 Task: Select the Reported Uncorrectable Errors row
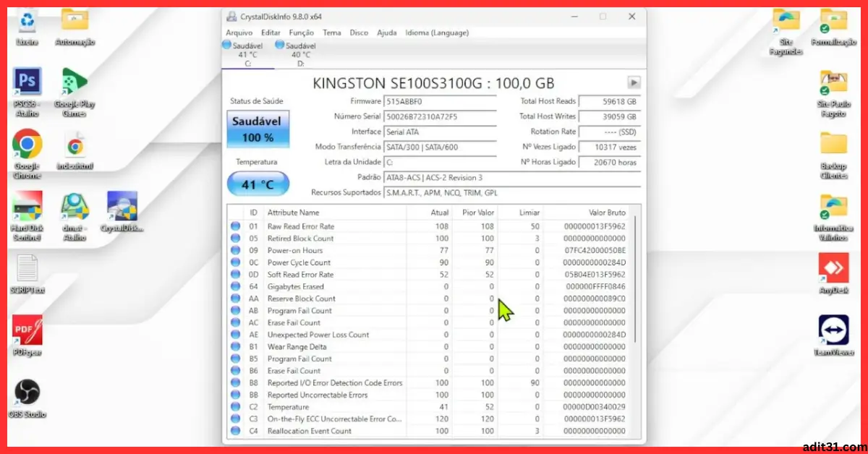pos(430,395)
